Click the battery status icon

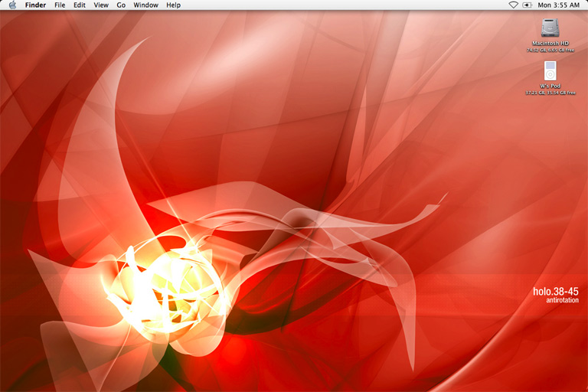(x=528, y=5)
